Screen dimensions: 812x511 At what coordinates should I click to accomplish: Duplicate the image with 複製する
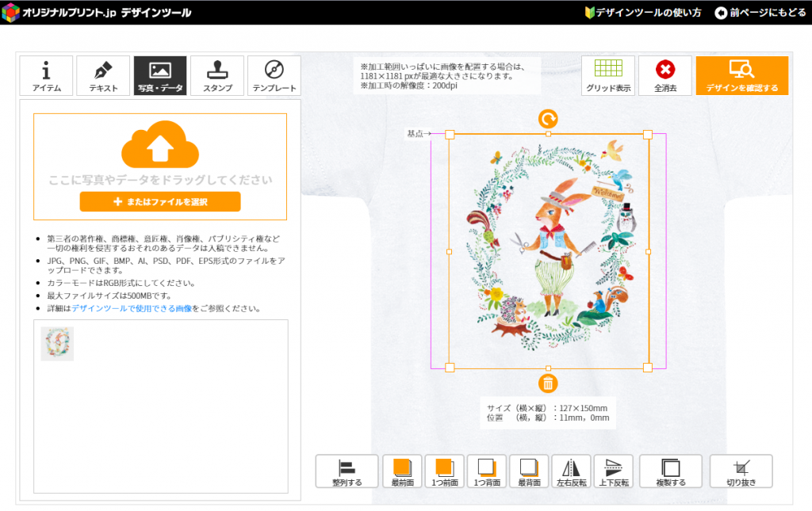pos(671,471)
